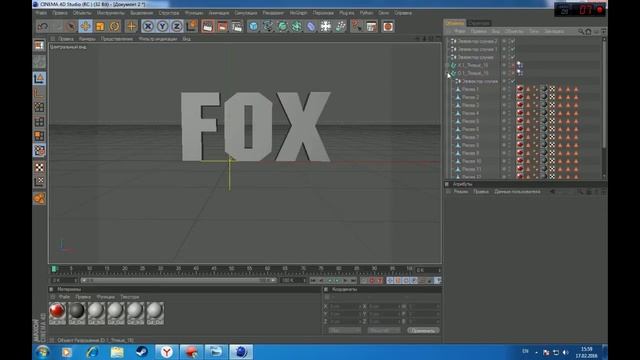The image size is (640, 360).
Task: Switch to points mode in left sidebar
Action: [39, 107]
